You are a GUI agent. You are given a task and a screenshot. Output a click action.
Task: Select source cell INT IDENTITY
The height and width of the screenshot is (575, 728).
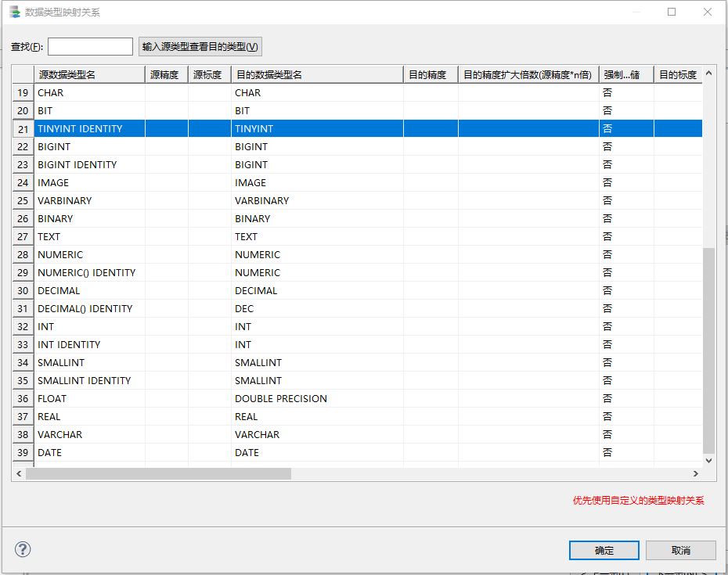click(89, 344)
